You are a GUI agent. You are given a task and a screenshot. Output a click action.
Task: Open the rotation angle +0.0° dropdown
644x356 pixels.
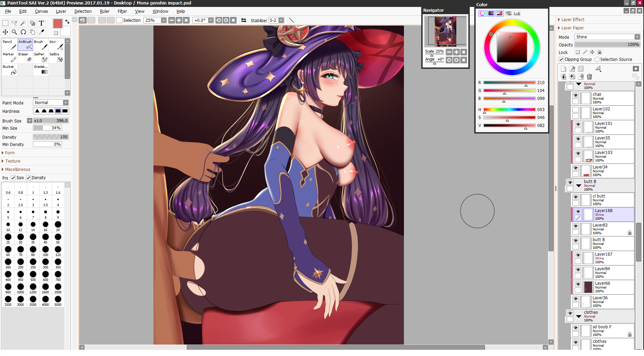coord(211,20)
